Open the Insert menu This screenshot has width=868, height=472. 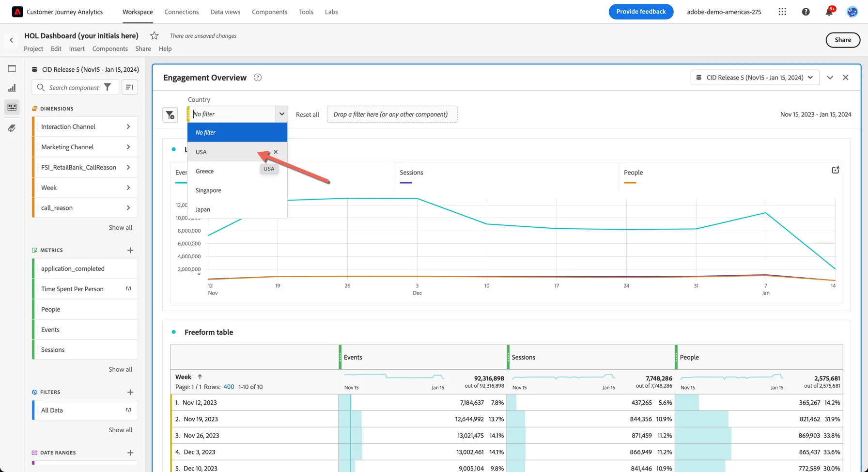(x=77, y=48)
